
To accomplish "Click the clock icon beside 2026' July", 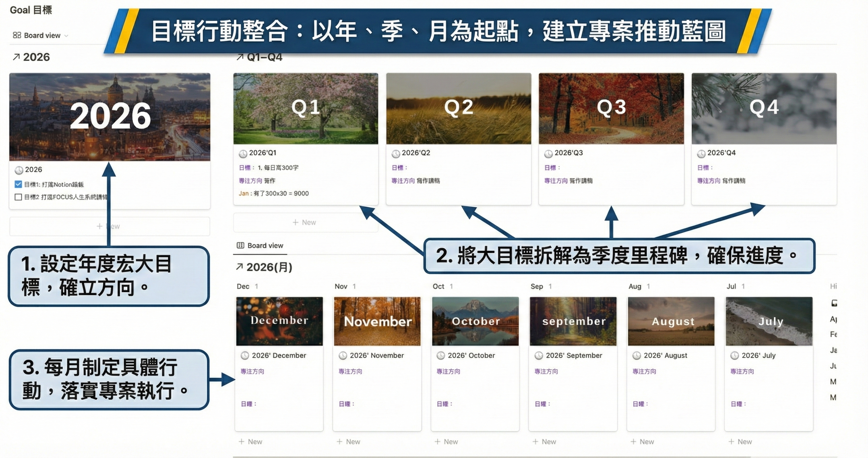I will 735,356.
